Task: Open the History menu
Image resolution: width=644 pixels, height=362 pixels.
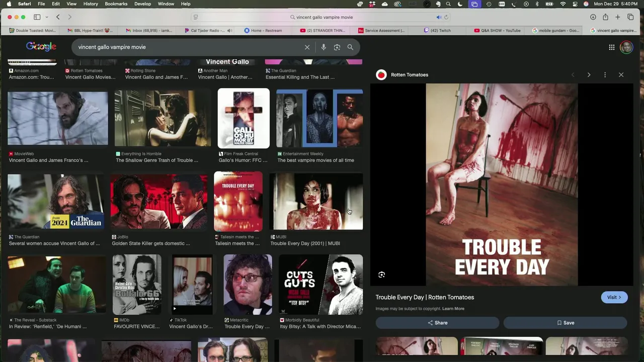Action: click(x=91, y=4)
